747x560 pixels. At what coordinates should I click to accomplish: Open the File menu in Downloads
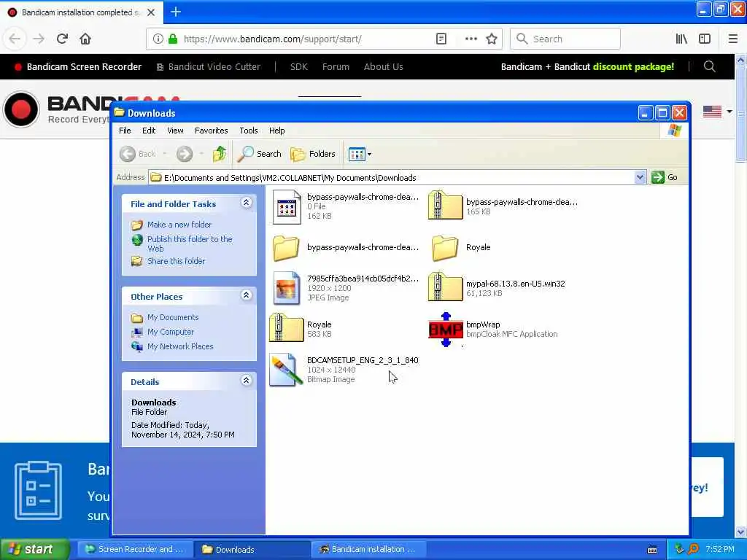point(125,131)
